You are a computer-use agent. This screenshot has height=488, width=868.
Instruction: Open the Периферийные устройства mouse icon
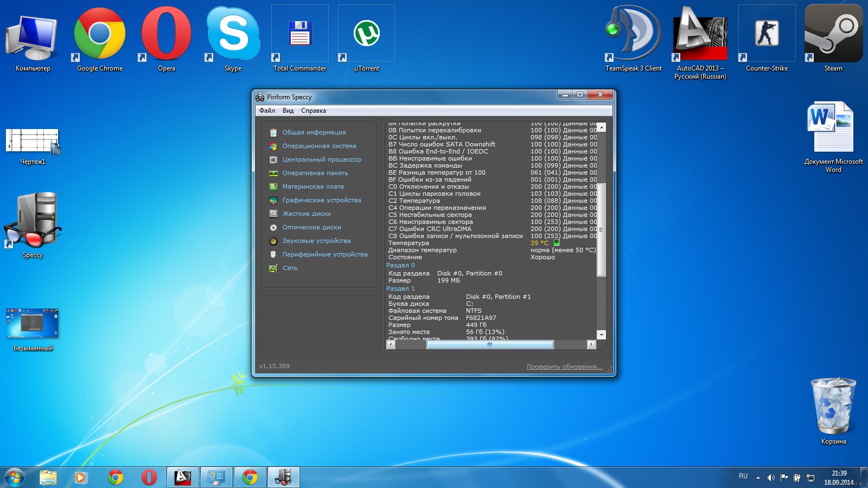point(273,254)
